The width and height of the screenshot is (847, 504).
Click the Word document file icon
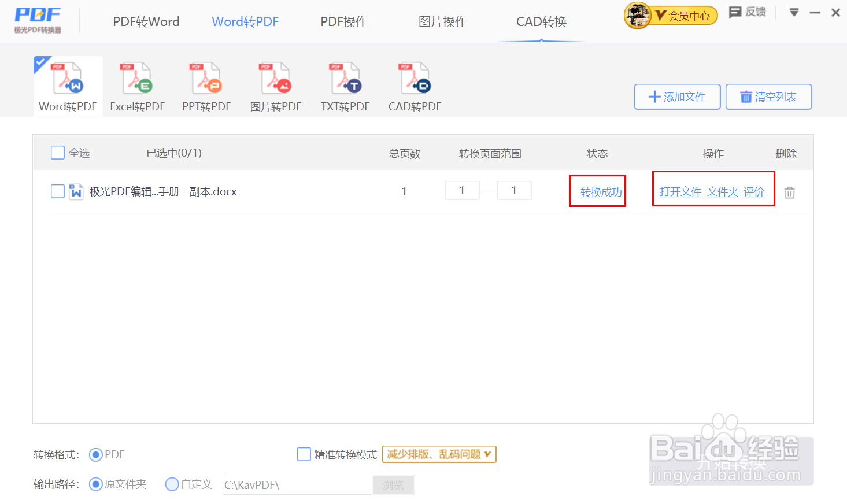[76, 191]
